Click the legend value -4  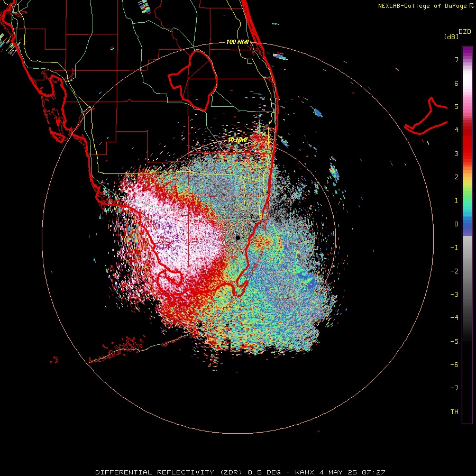(454, 318)
